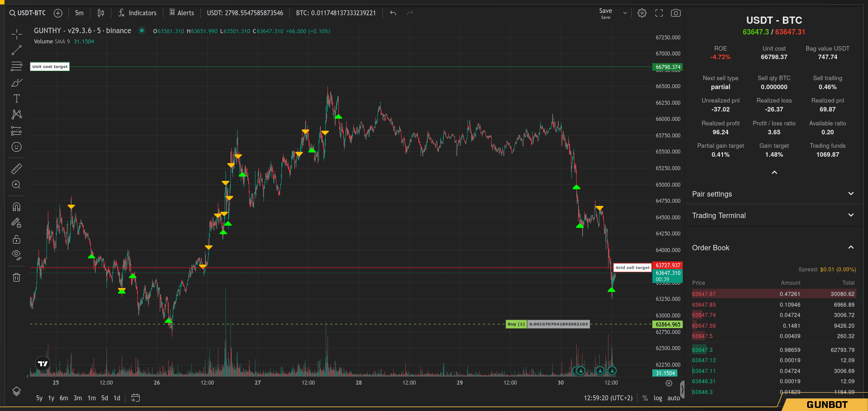Open the forecasting and measurement tools
This screenshot has height=411, width=868.
(17, 131)
